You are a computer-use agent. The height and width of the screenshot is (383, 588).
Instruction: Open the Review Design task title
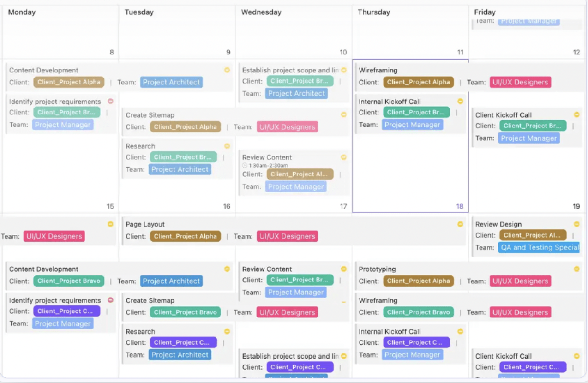click(498, 224)
